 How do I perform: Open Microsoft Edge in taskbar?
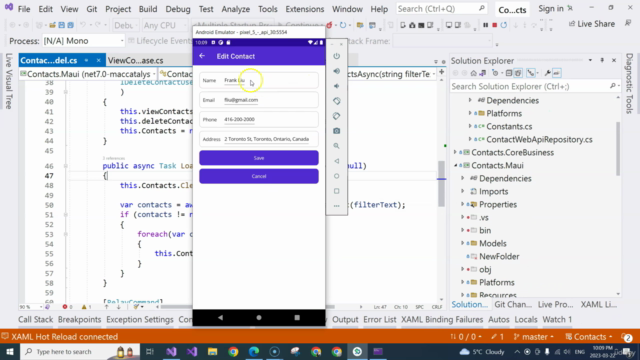click(x=254, y=351)
